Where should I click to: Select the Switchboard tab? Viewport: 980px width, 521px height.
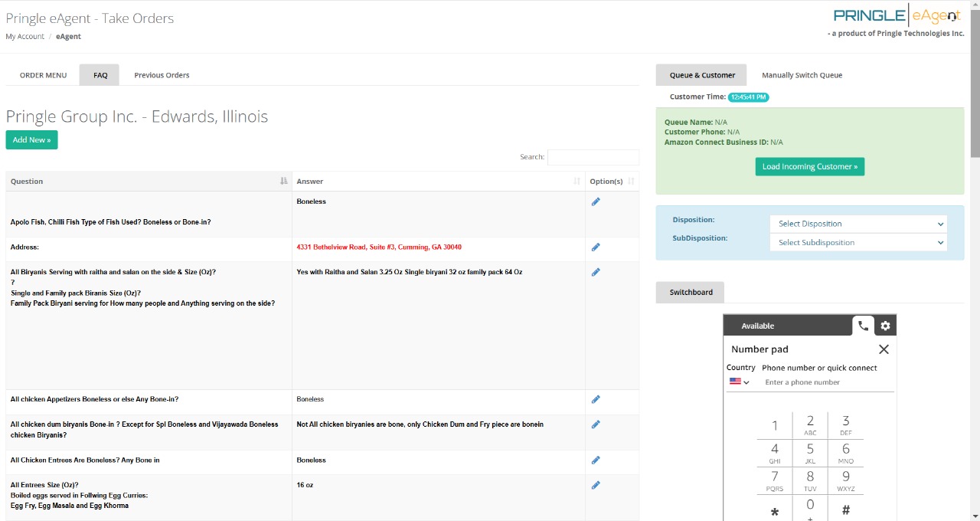click(x=691, y=292)
